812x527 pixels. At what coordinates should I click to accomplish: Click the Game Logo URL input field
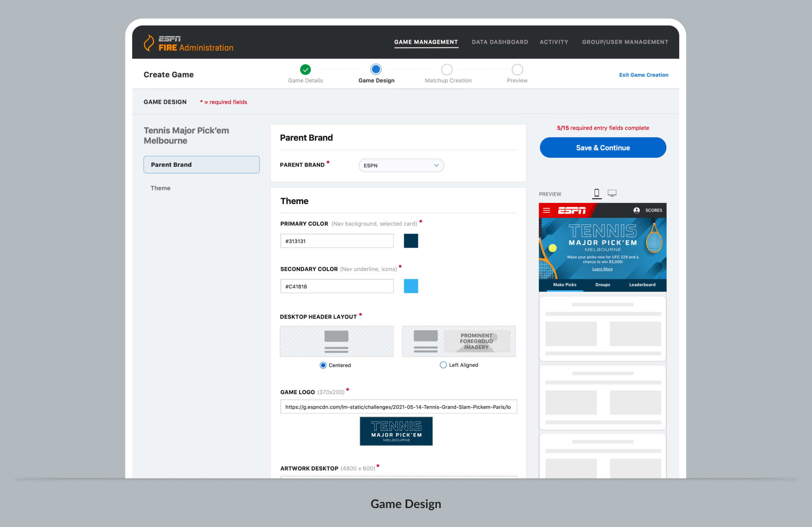pyautogui.click(x=398, y=407)
